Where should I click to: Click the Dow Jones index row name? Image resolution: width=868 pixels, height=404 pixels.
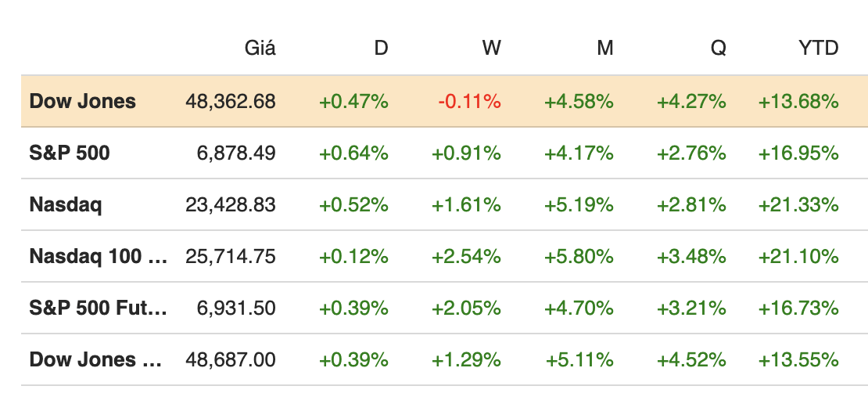(82, 101)
